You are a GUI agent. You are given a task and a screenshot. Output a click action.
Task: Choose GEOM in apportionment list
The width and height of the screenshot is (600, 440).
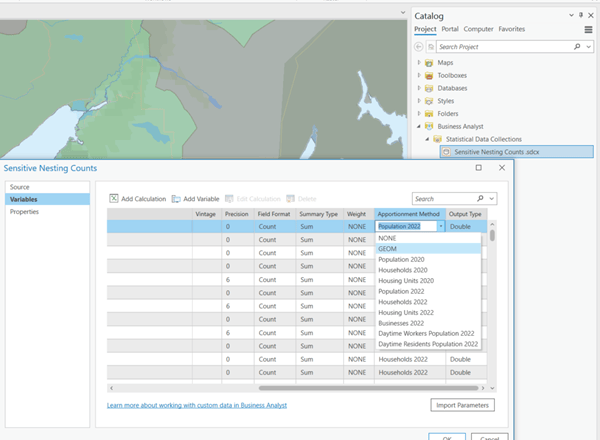click(428, 249)
